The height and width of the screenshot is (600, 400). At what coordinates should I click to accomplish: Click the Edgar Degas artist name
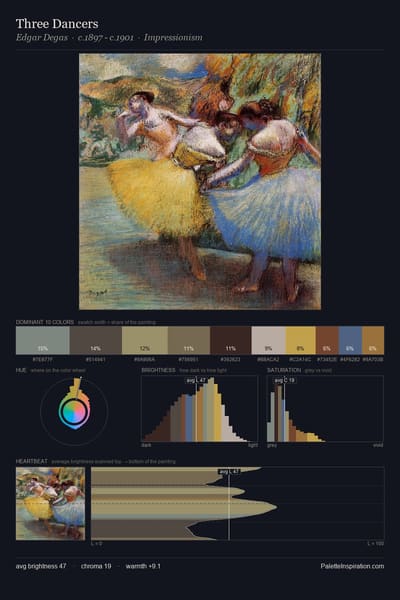tap(42, 38)
